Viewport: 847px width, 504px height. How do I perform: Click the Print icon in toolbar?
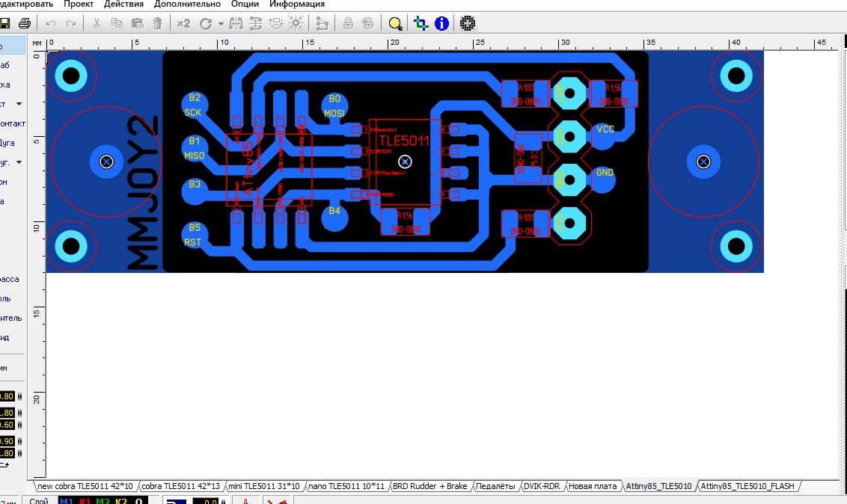[24, 23]
